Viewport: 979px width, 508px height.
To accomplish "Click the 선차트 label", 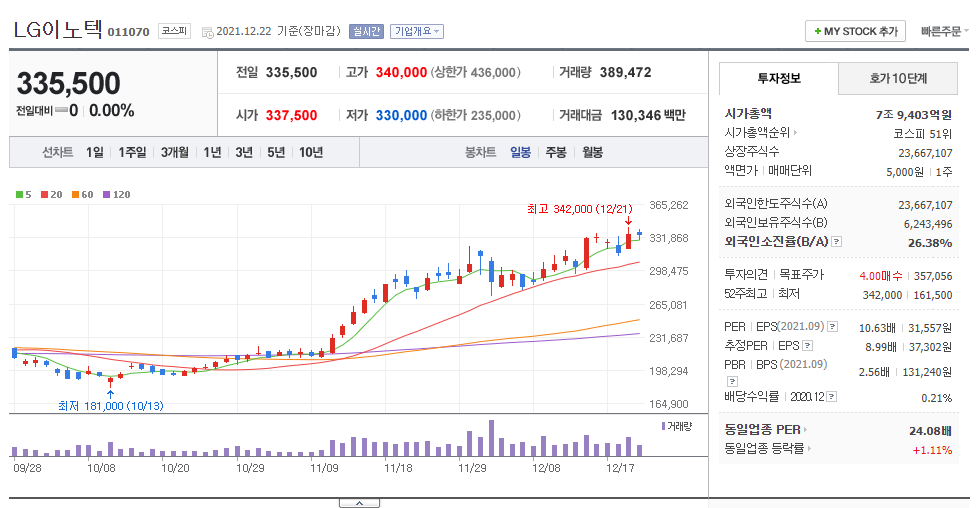I will 57,152.
